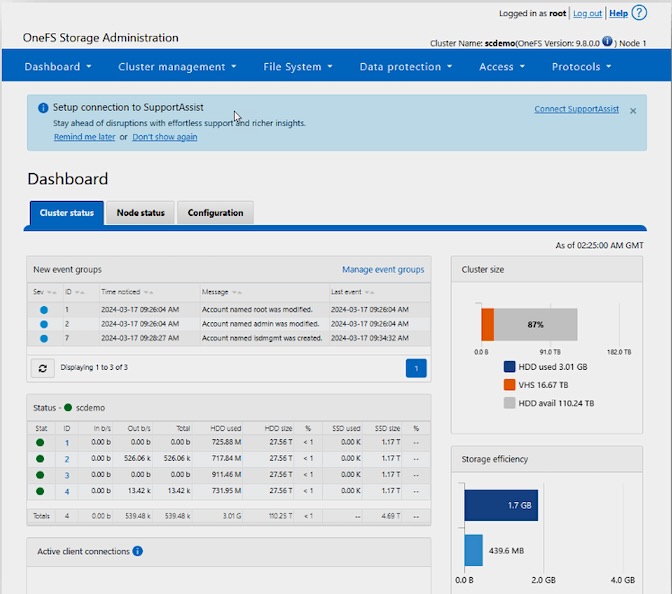Open the Cluster management menu
The height and width of the screenshot is (594, 672).
pyautogui.click(x=177, y=66)
